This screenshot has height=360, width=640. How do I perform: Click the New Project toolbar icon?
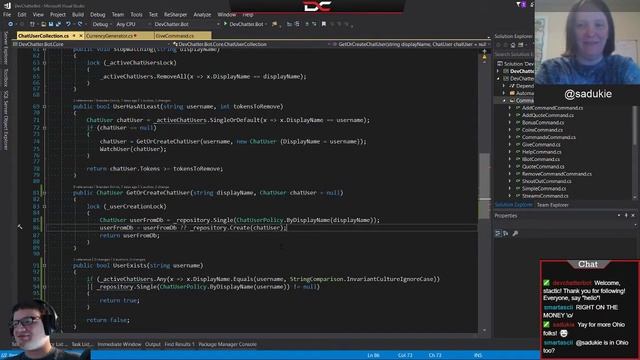point(32,24)
